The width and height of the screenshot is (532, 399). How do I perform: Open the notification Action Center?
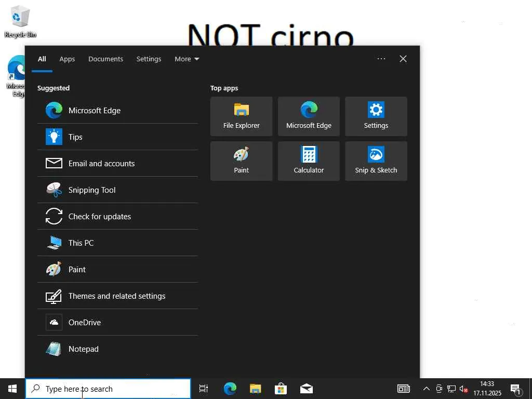coord(516,389)
